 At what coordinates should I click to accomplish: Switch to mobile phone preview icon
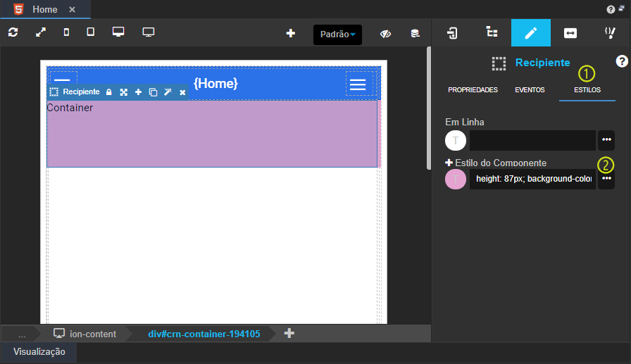coord(66,32)
